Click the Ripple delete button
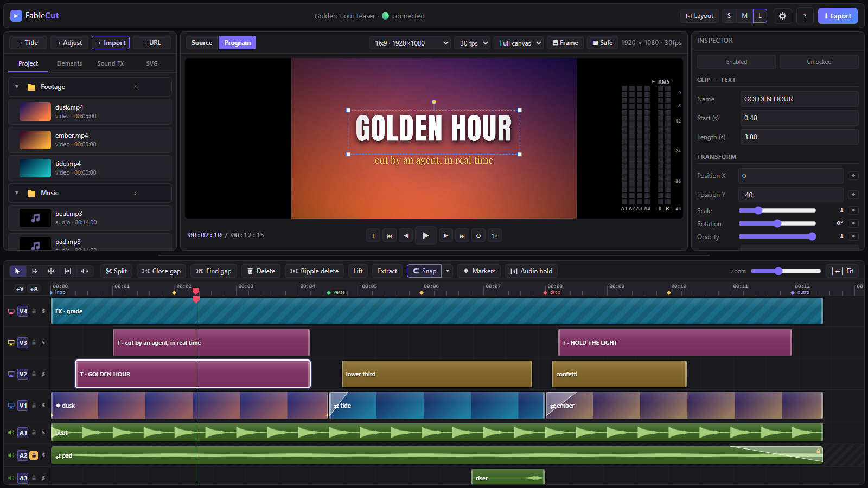Image resolution: width=868 pixels, height=488 pixels. [314, 271]
